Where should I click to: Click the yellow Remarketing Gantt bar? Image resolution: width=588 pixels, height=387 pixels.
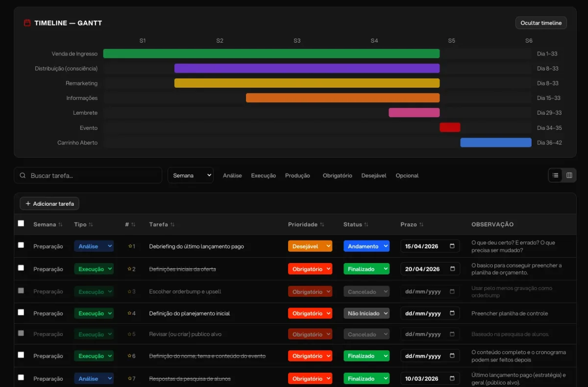307,83
